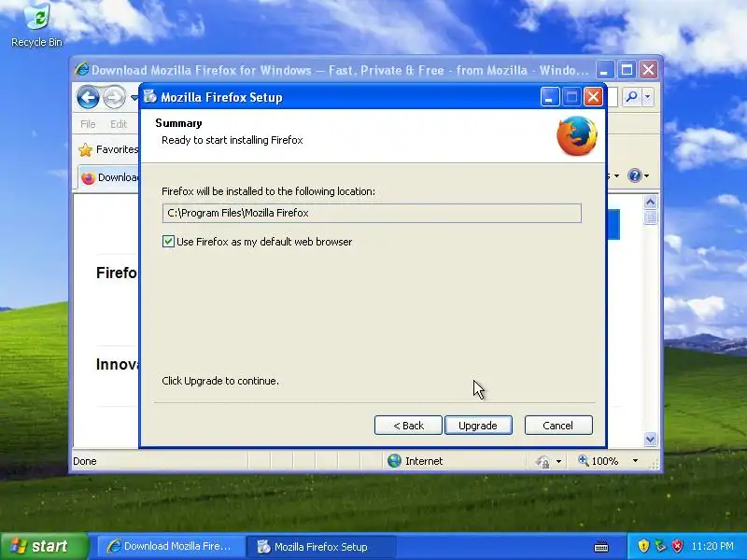The image size is (747, 560).
Task: Click the 'Click Upgrade to continue.' text
Action: (220, 381)
